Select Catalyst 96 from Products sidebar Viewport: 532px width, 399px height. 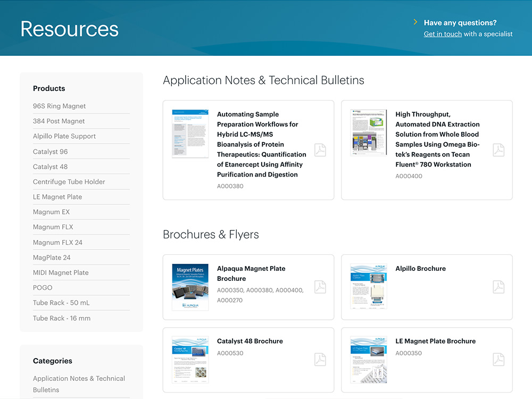(x=51, y=152)
